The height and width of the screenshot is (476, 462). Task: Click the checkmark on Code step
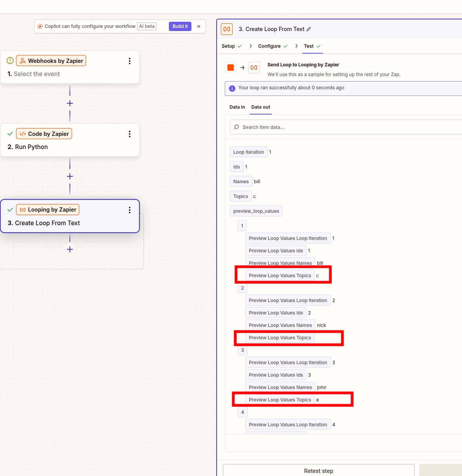click(10, 134)
